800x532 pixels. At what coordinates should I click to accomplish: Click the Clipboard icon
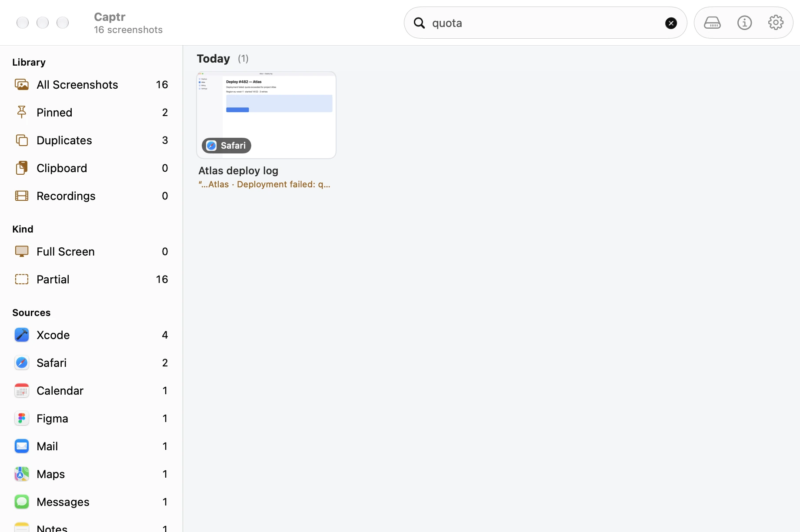coord(22,168)
